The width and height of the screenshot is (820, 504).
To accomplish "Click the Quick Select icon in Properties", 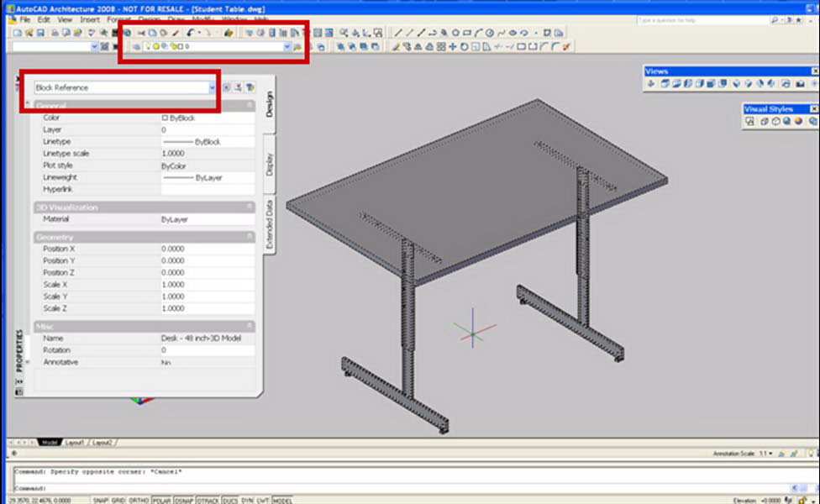I will (250, 87).
